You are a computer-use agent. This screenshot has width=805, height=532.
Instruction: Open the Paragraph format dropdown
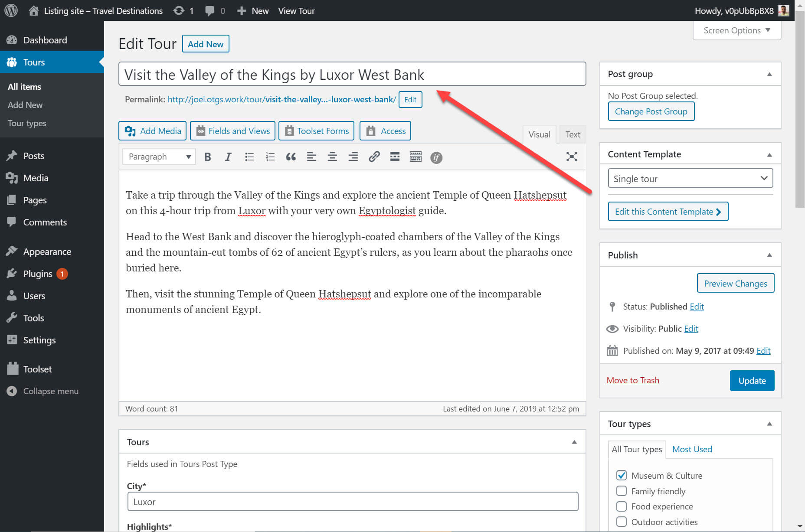click(x=159, y=157)
